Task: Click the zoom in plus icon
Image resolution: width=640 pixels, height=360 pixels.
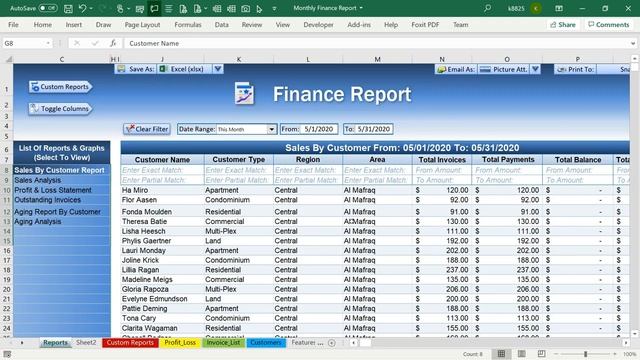Action: tap(615, 354)
